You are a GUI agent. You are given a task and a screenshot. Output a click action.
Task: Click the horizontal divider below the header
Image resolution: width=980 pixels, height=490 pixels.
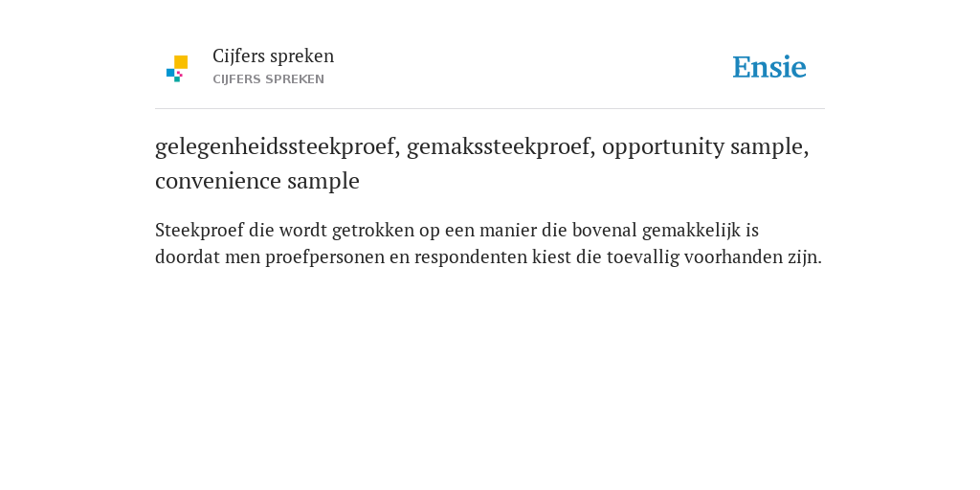490,109
